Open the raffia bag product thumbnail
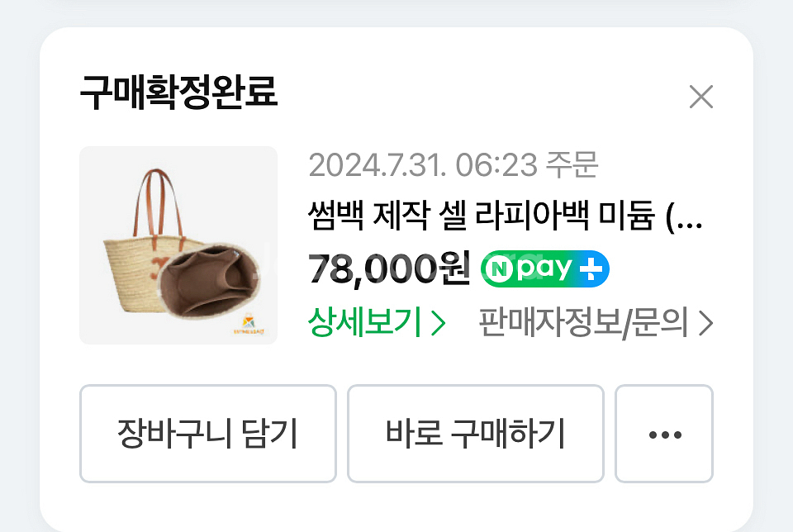 pos(178,245)
